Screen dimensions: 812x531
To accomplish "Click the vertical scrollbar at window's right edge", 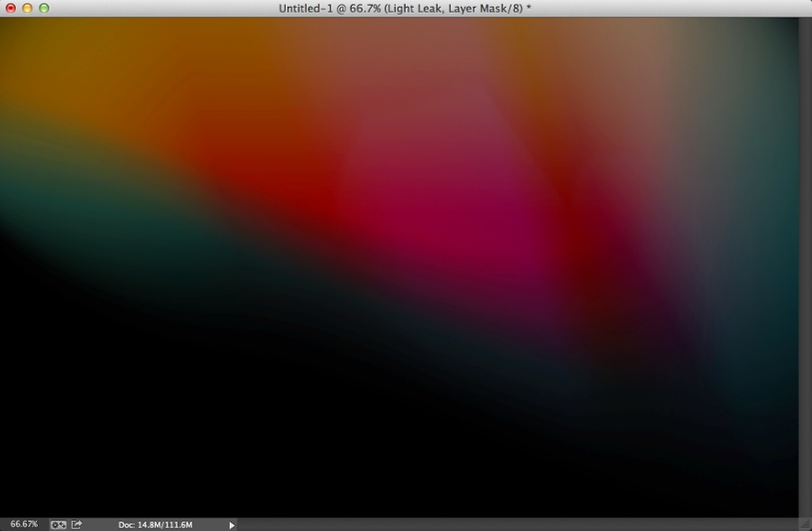I will click(806, 267).
